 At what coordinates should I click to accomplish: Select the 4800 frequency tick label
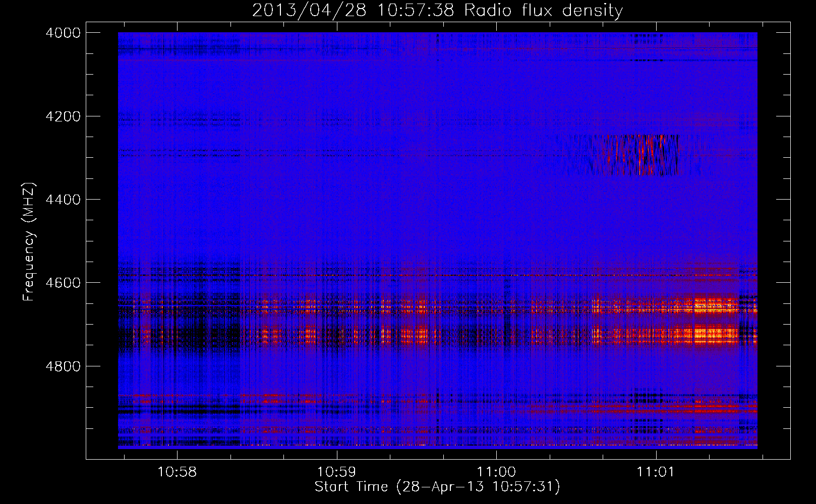[x=63, y=366]
